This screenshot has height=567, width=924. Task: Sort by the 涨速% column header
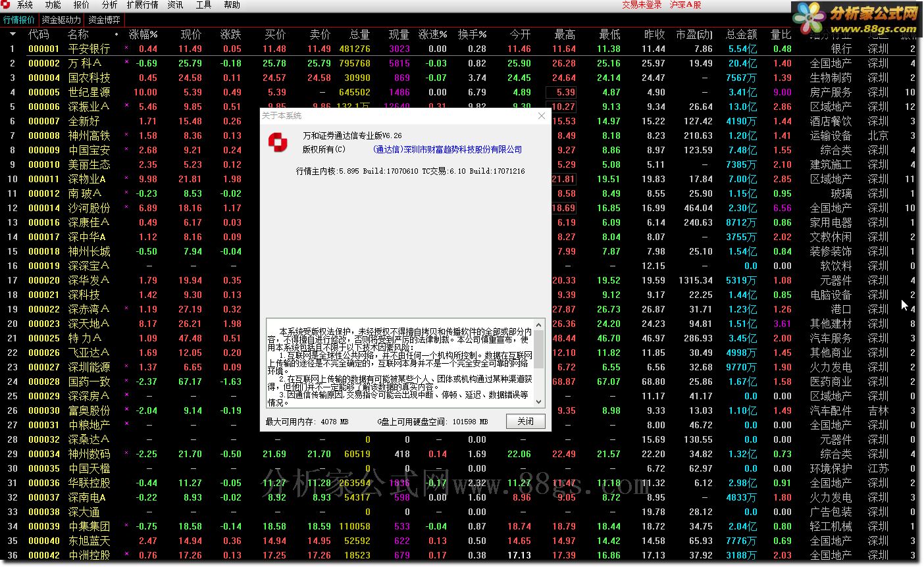[x=432, y=34]
